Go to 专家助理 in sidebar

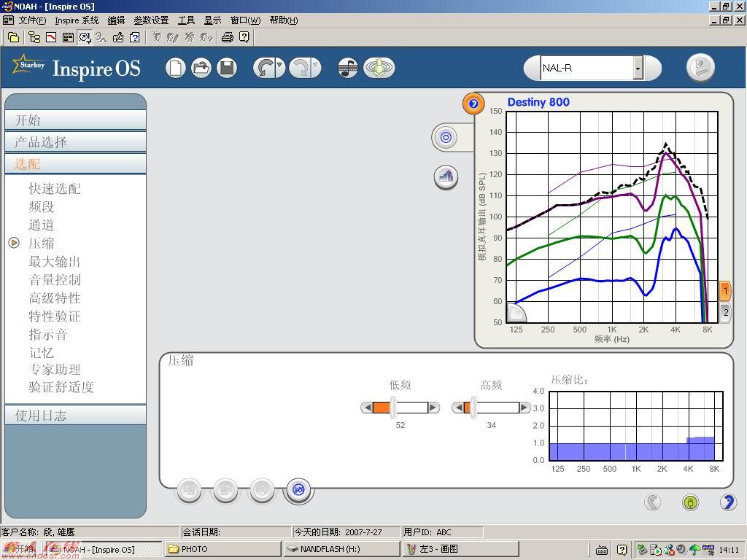[55, 370]
